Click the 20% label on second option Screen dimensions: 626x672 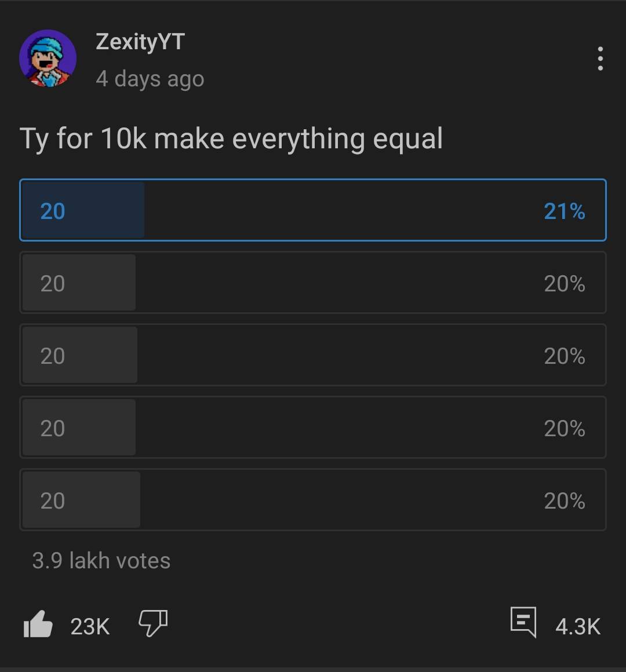point(564,284)
